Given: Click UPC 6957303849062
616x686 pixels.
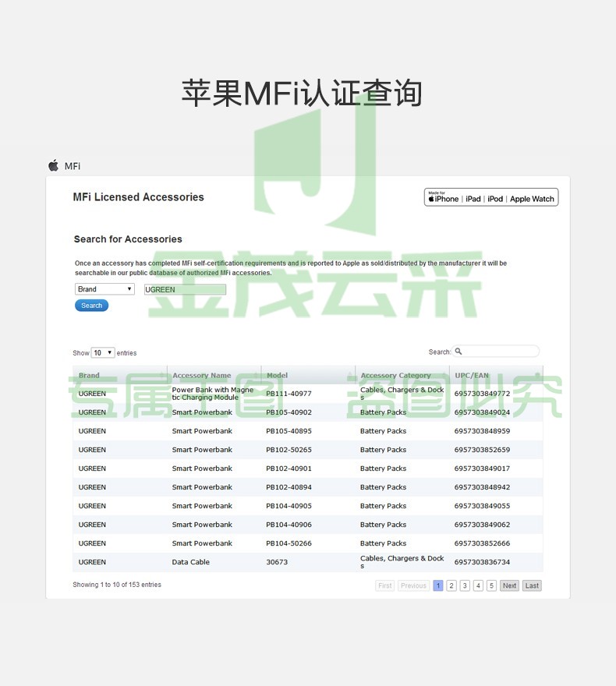Looking at the screenshot, I should coord(482,525).
